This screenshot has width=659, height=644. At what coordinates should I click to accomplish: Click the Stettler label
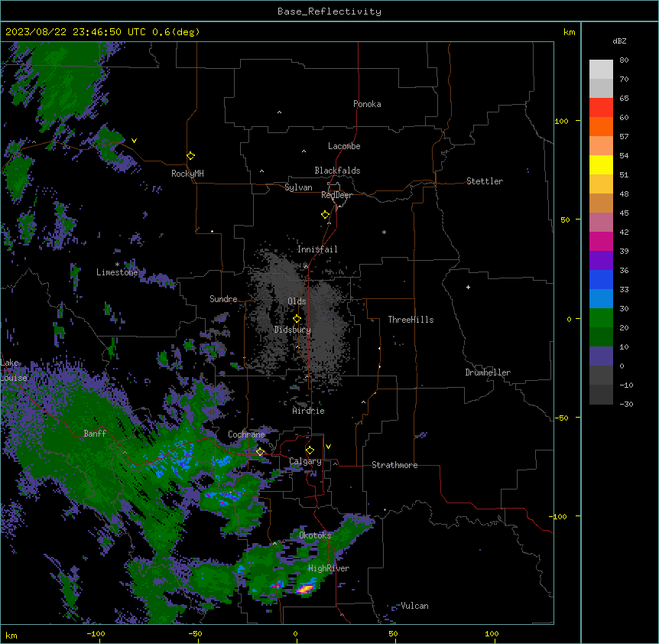[x=485, y=181]
